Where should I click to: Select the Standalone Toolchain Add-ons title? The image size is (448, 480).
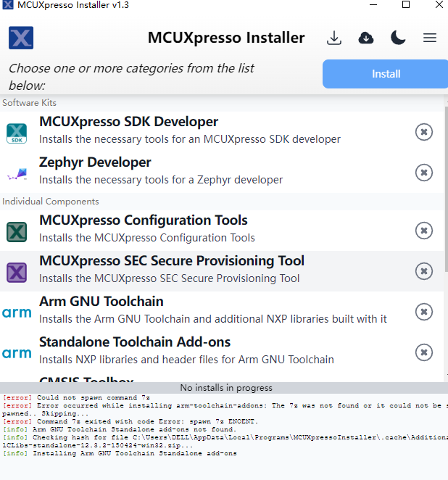click(x=135, y=342)
